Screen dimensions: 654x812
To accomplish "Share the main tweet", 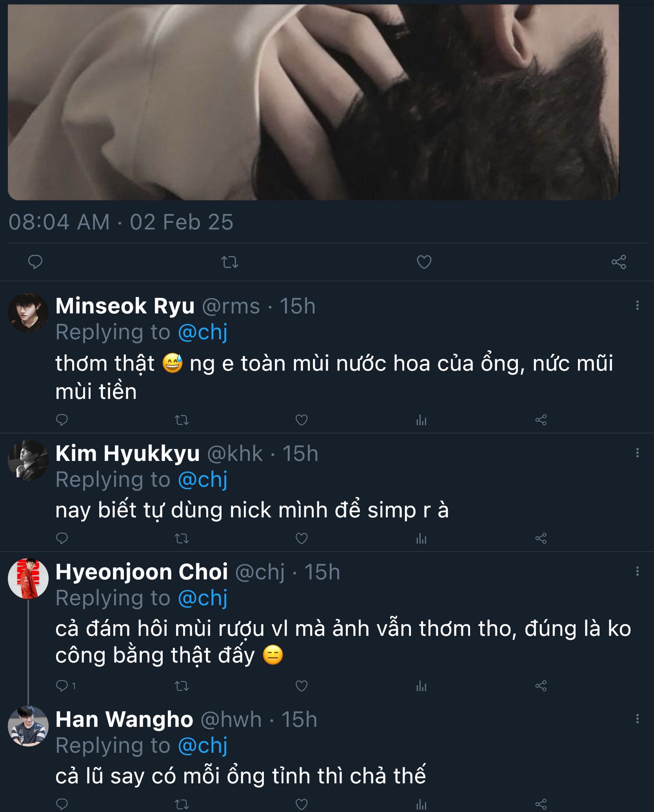I will pyautogui.click(x=618, y=262).
